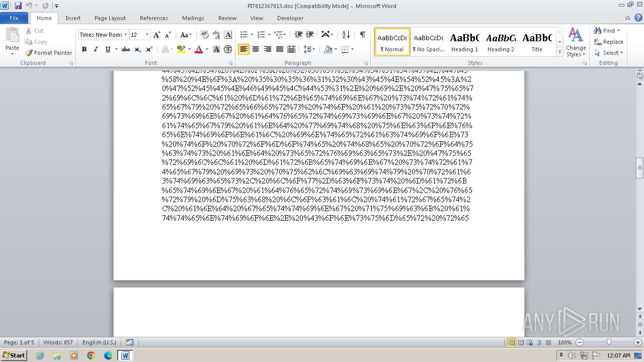The height and width of the screenshot is (362, 644).
Task: Expand the Styles gallery more arrow
Action: [x=559, y=52]
